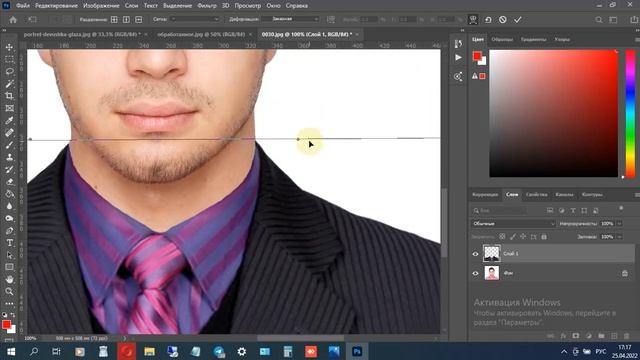Select the Clone Stamp tool
This screenshot has height=360, width=640.
[x=9, y=157]
